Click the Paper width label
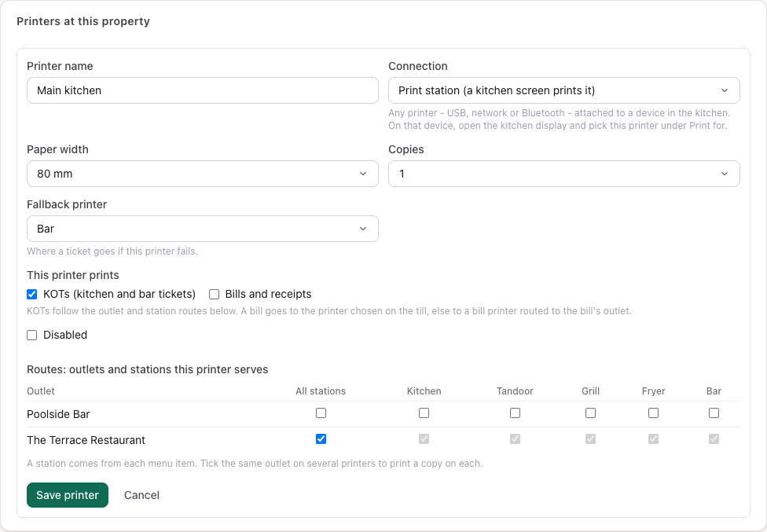The width and height of the screenshot is (767, 532). (x=57, y=149)
